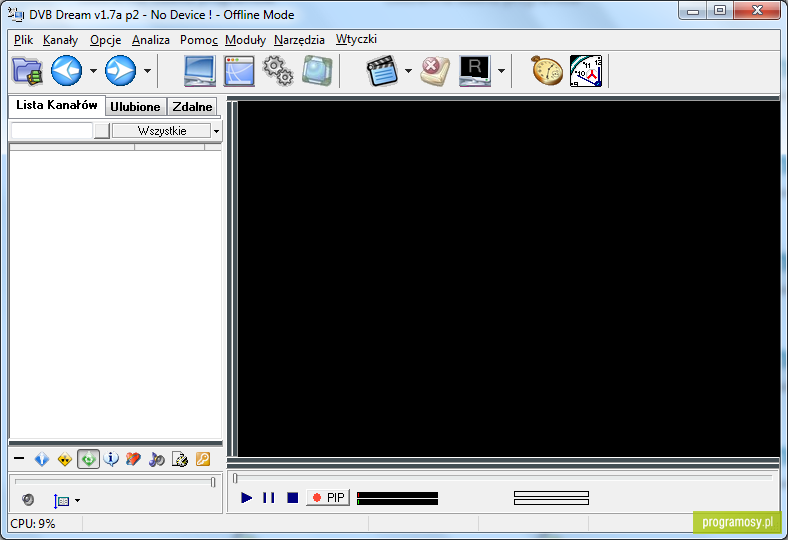Expand dropdown arrow next to next channel arrow
The width and height of the screenshot is (788, 540).
tap(147, 71)
